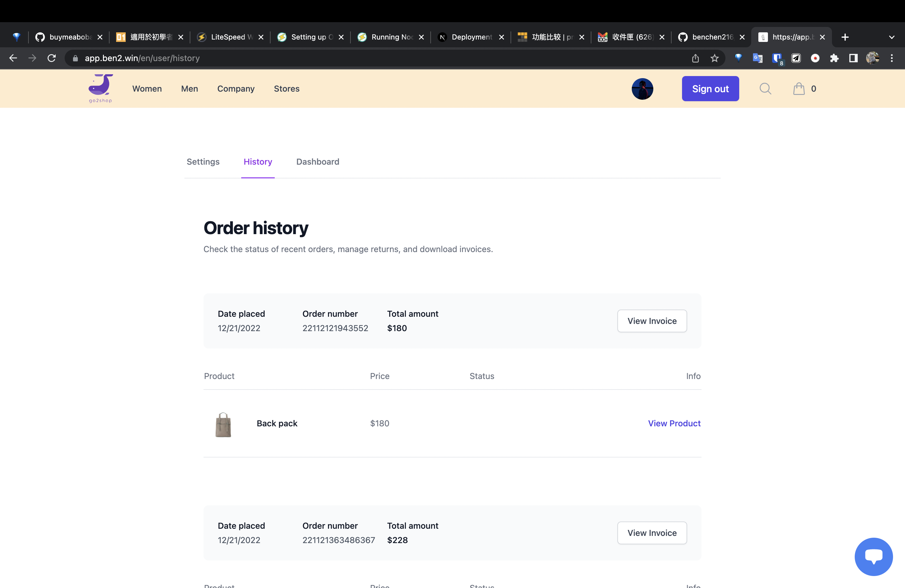Bookmark page with the star icon

pos(714,58)
